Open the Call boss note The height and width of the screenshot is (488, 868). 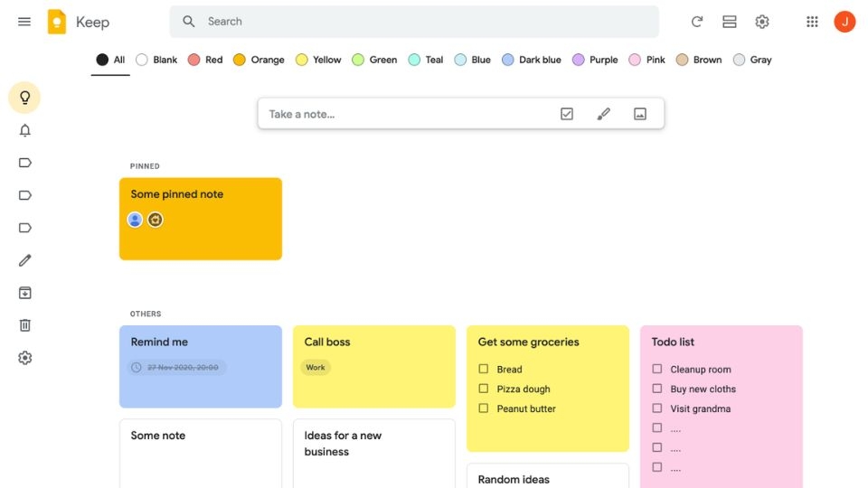tap(374, 366)
